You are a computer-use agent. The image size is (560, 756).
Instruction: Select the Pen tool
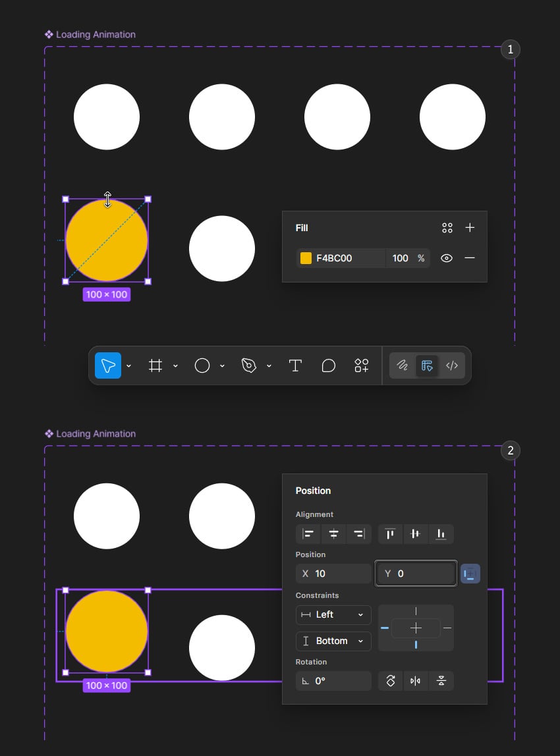pos(249,365)
